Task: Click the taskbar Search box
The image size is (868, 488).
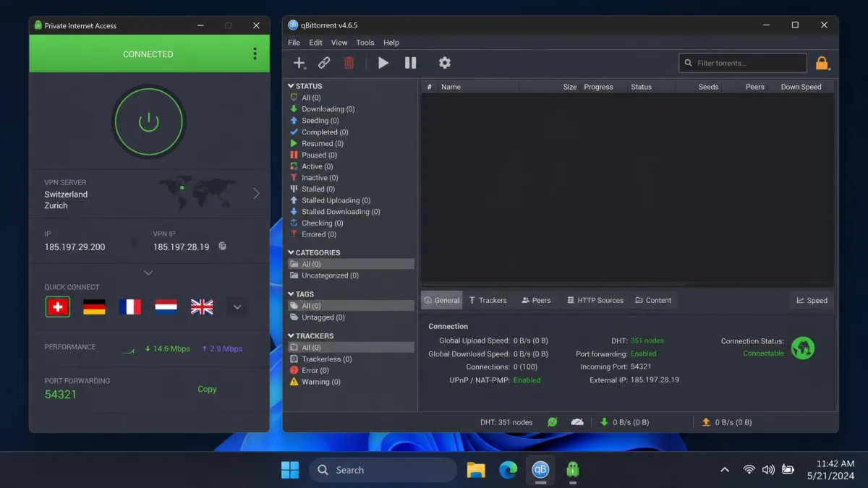Action: pyautogui.click(x=383, y=470)
